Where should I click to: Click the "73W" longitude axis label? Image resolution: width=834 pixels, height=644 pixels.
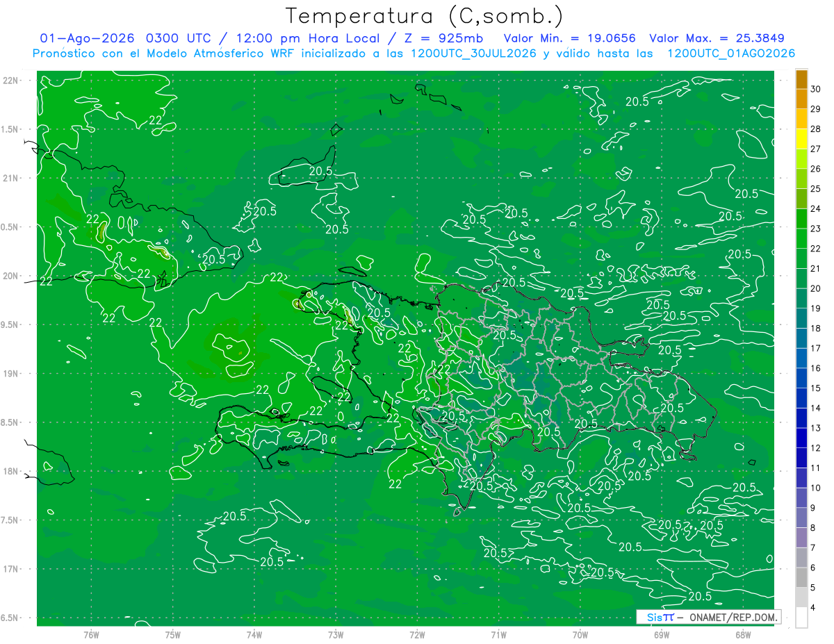coord(336,634)
